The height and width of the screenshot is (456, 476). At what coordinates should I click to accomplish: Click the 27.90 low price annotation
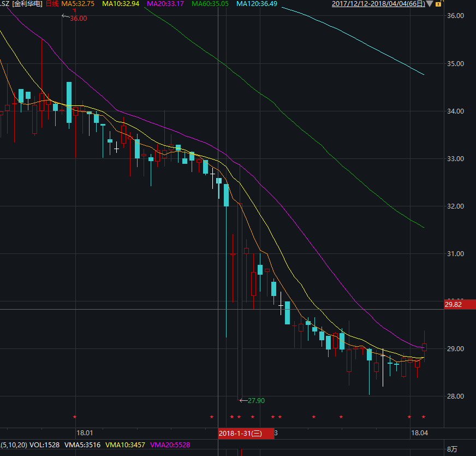point(256,401)
